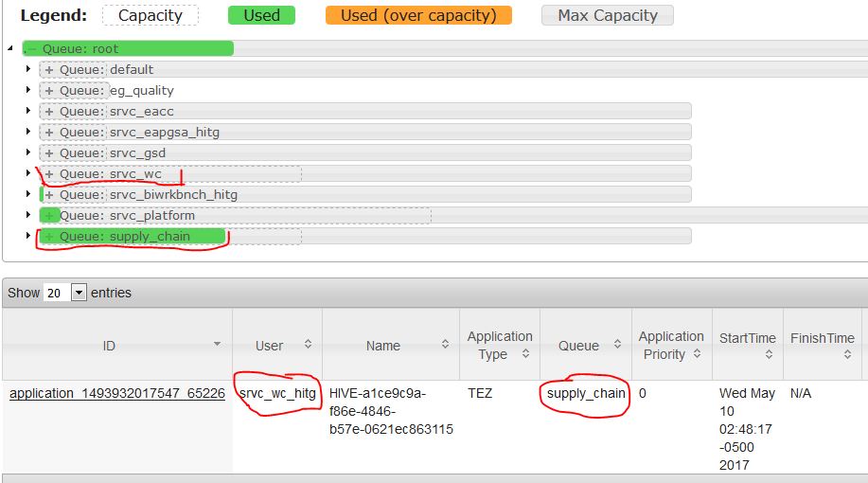The width and height of the screenshot is (868, 483).
Task: Click plus icon on Queue: srvc_biwrkbnch_hitg
Action: point(49,195)
